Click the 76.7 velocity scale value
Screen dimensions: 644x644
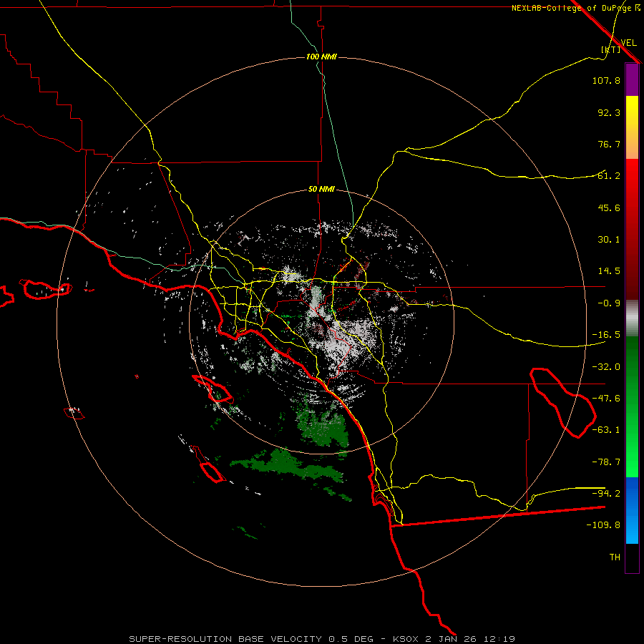click(609, 144)
